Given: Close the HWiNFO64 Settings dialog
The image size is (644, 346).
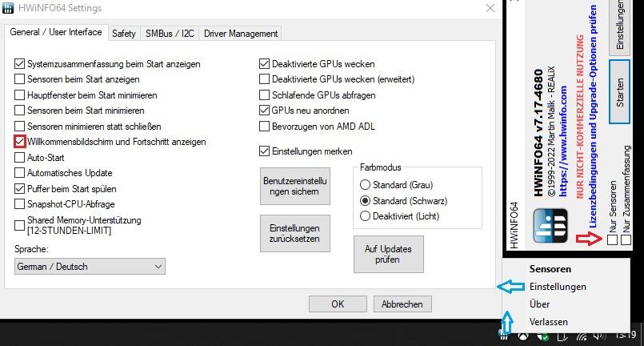Looking at the screenshot, I should pos(490,8).
